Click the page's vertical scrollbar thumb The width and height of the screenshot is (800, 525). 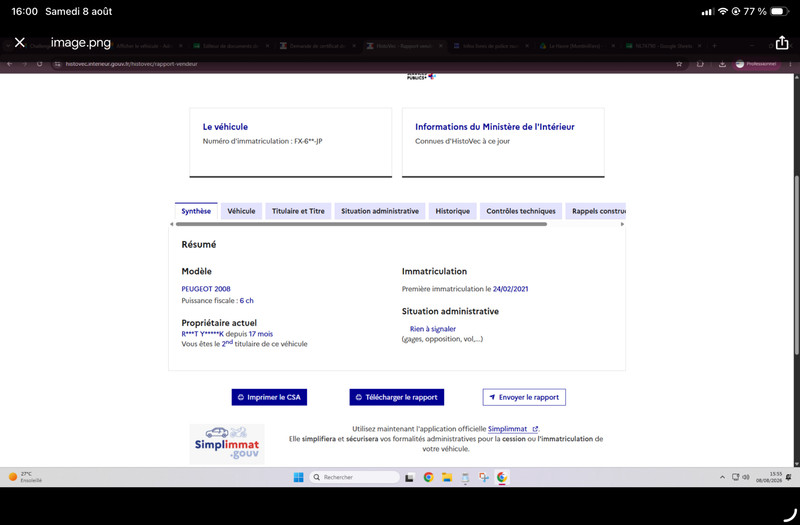click(796, 265)
